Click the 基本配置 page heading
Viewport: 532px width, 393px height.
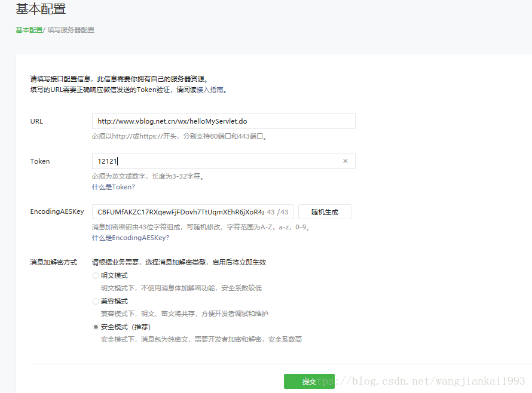[x=41, y=9]
